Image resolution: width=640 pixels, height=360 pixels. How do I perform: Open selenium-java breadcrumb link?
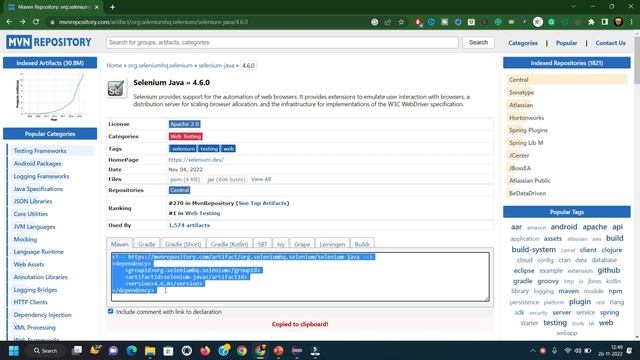tap(216, 65)
